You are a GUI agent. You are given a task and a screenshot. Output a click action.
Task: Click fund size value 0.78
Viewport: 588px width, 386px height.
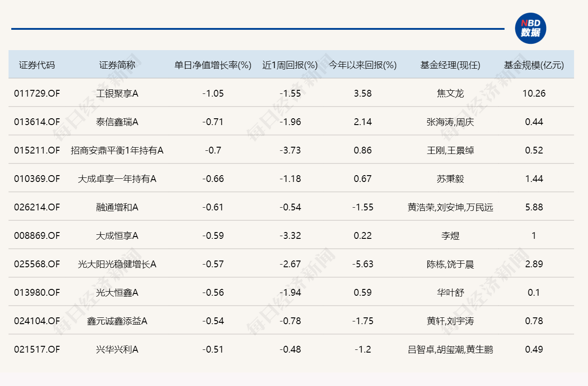click(534, 321)
